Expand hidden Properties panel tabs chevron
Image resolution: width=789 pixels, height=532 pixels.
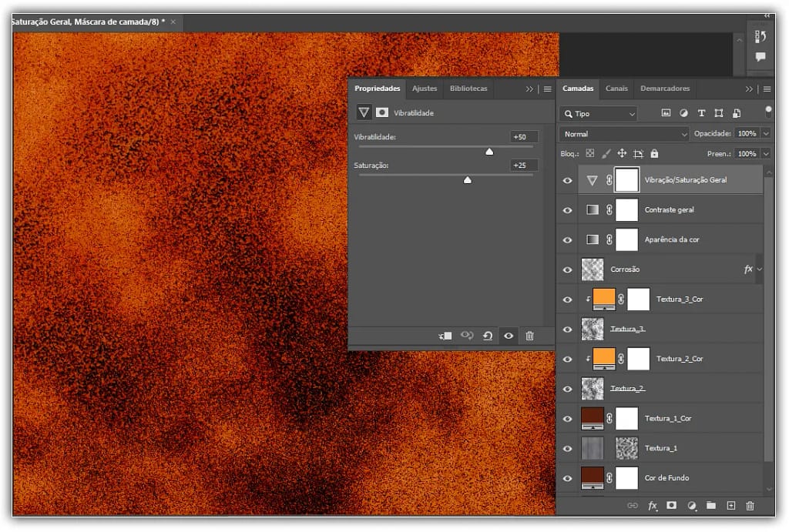(529, 89)
